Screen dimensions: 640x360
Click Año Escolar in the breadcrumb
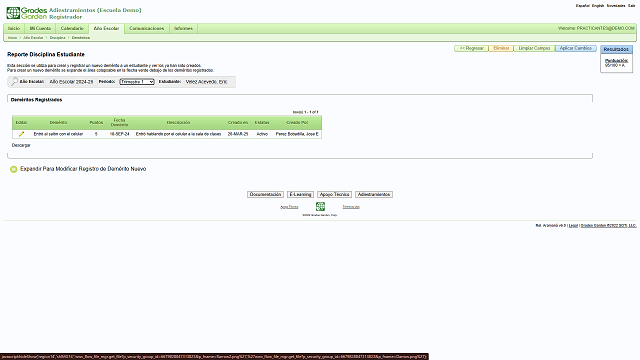(33, 38)
